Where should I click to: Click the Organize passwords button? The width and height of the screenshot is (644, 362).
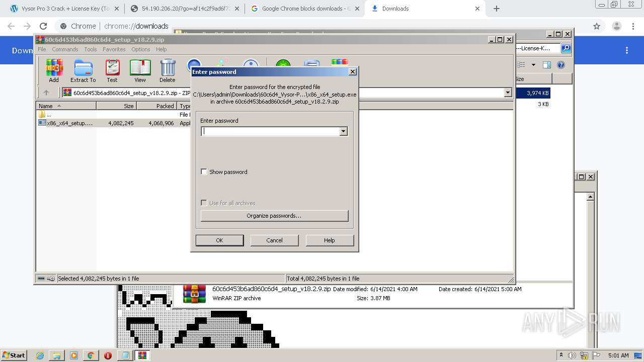(274, 216)
